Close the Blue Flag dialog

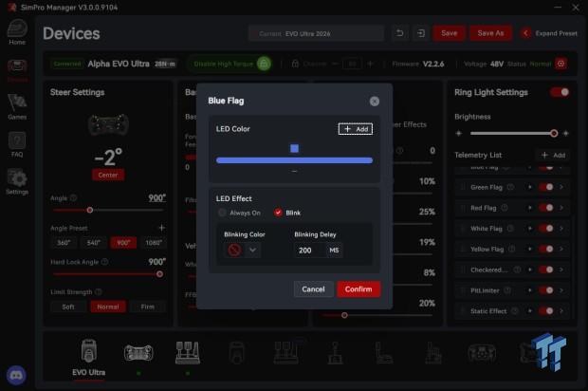[x=375, y=102]
